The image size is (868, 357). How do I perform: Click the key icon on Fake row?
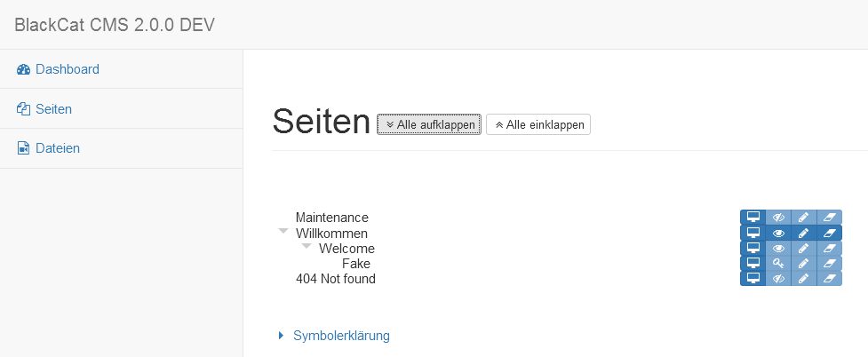[x=778, y=264]
